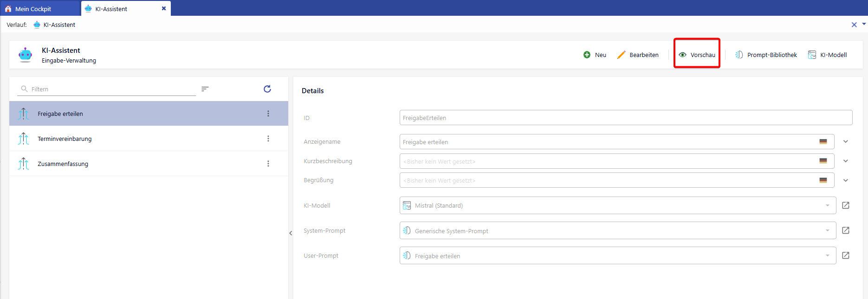
Task: Open the Prompt-Bibliothek
Action: 766,55
